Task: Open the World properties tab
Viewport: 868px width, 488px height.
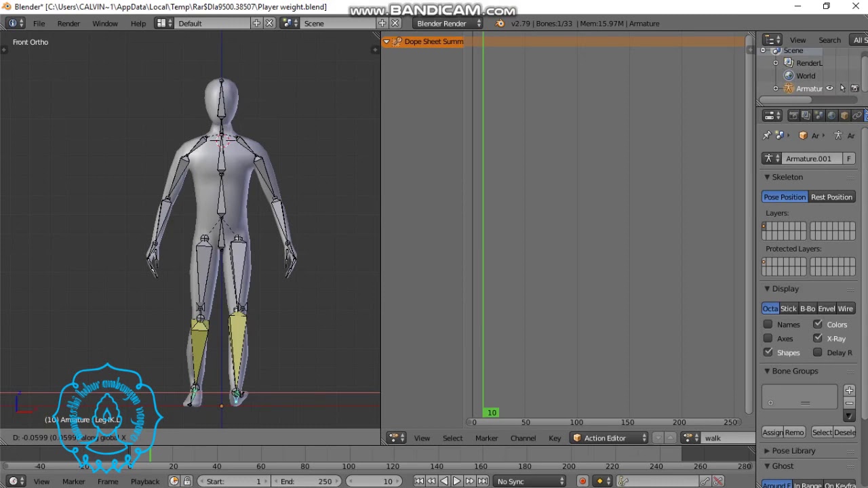Action: pos(831,116)
